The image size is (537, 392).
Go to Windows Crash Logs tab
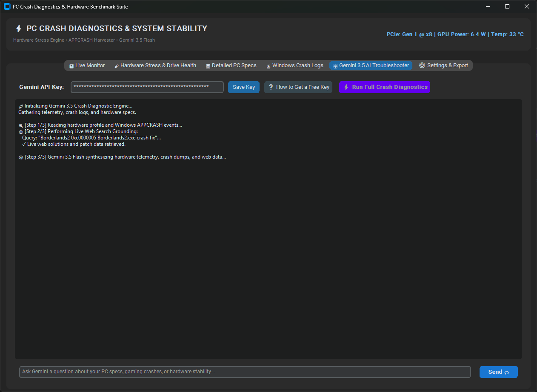[295, 65]
